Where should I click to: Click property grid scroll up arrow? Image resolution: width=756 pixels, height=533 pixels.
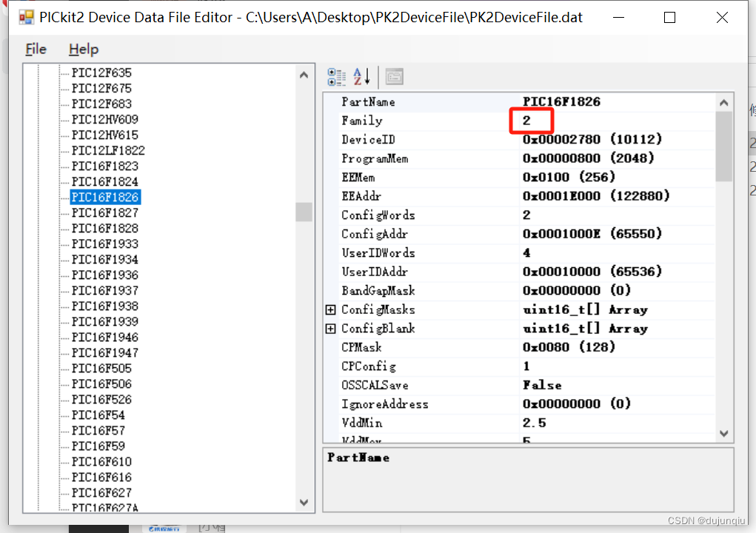coord(723,103)
